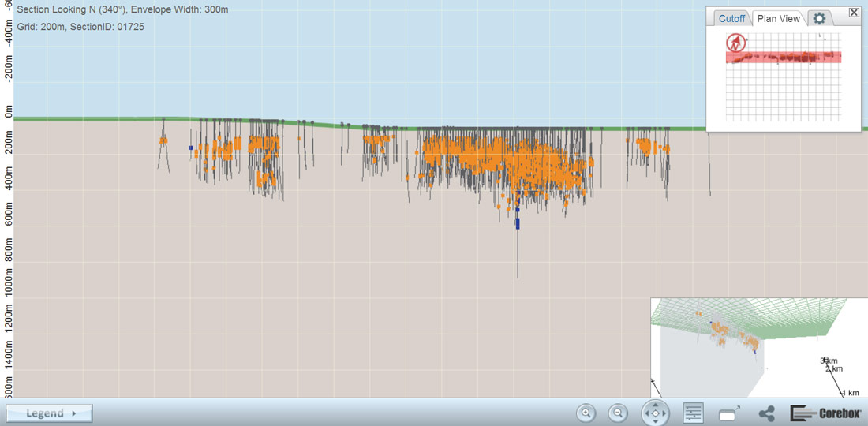Click the zoom out magnifier icon

coord(618,413)
